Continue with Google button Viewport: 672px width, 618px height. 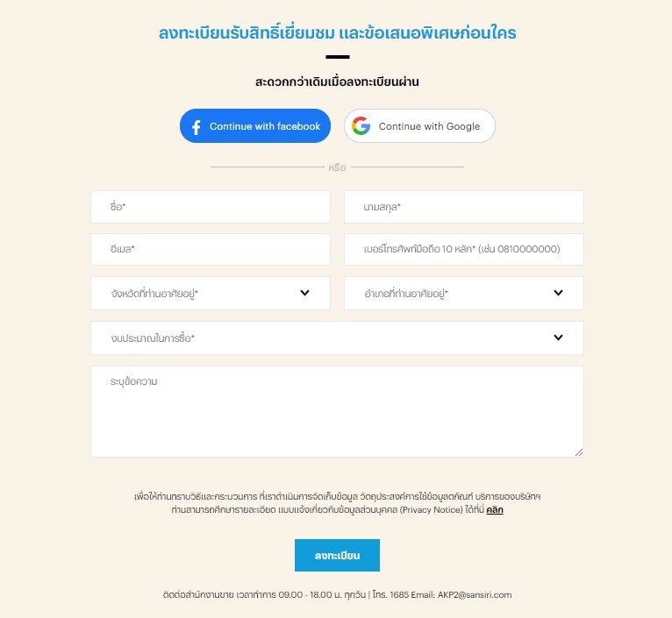click(x=419, y=126)
